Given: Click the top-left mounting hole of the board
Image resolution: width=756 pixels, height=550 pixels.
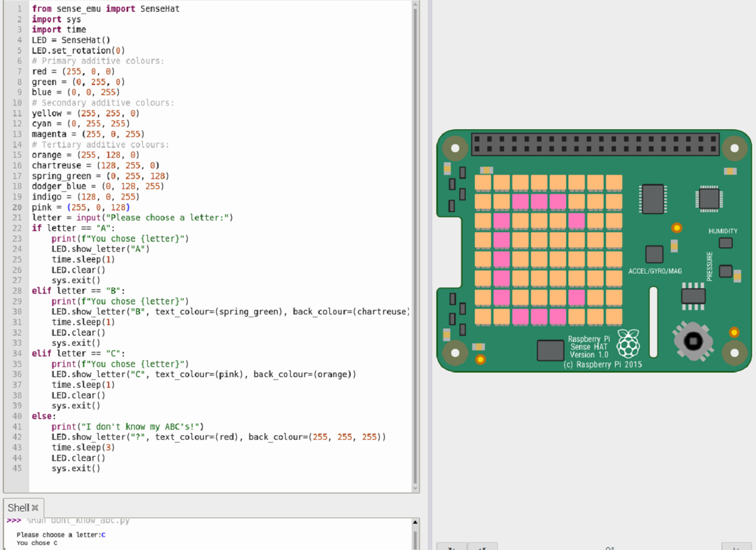Looking at the screenshot, I should (x=455, y=148).
